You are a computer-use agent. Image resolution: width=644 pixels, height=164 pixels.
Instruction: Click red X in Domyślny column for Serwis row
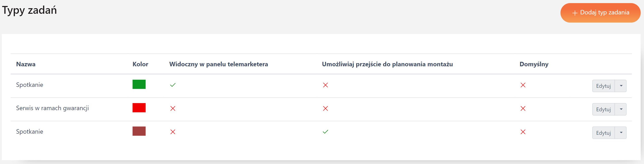point(523,108)
